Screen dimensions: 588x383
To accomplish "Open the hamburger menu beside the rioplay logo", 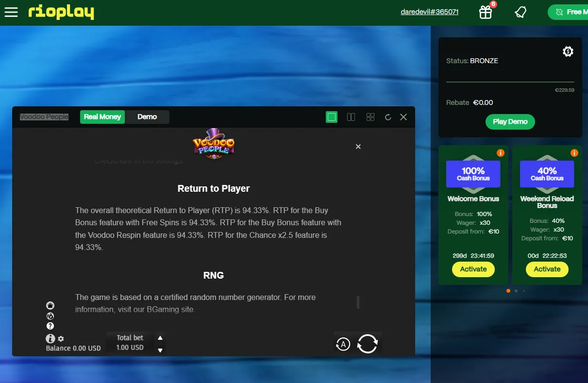I will [x=11, y=12].
